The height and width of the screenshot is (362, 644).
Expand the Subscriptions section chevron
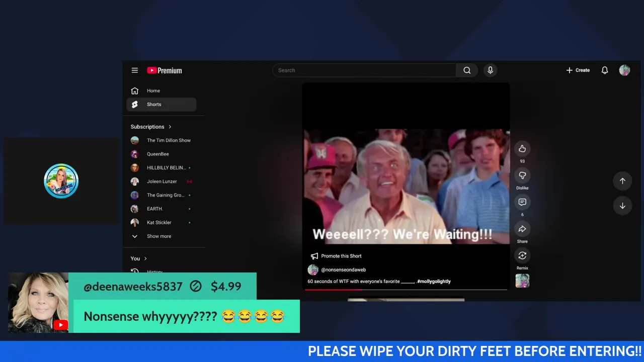click(170, 127)
